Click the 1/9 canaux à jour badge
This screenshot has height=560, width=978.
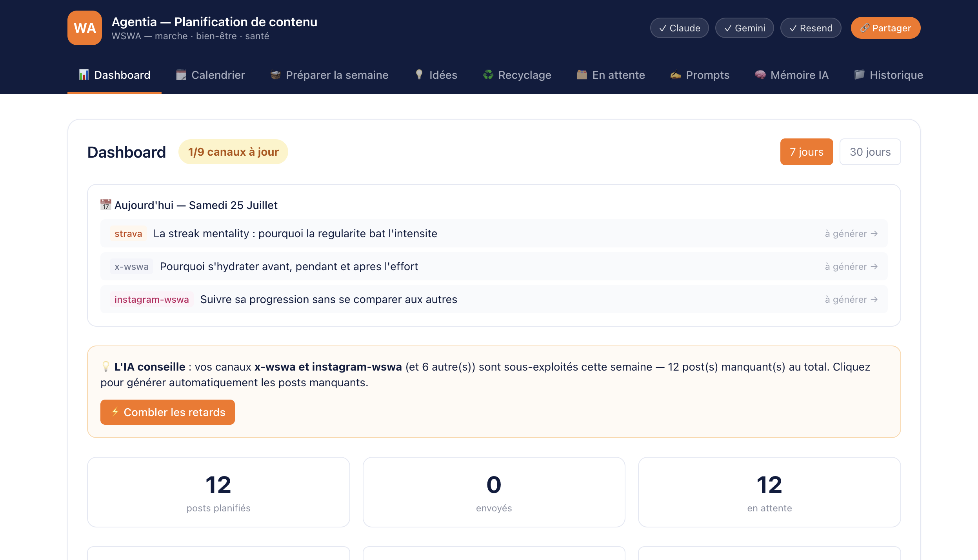233,152
